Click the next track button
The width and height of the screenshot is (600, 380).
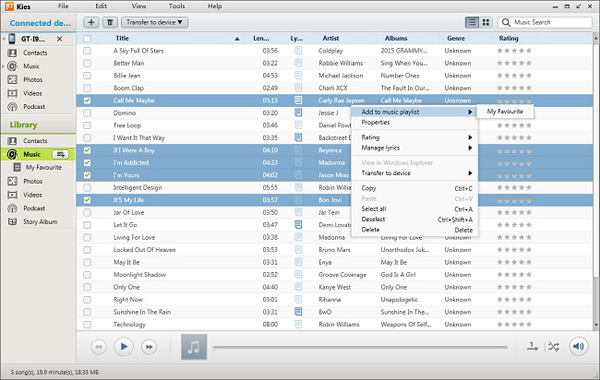[x=149, y=347]
